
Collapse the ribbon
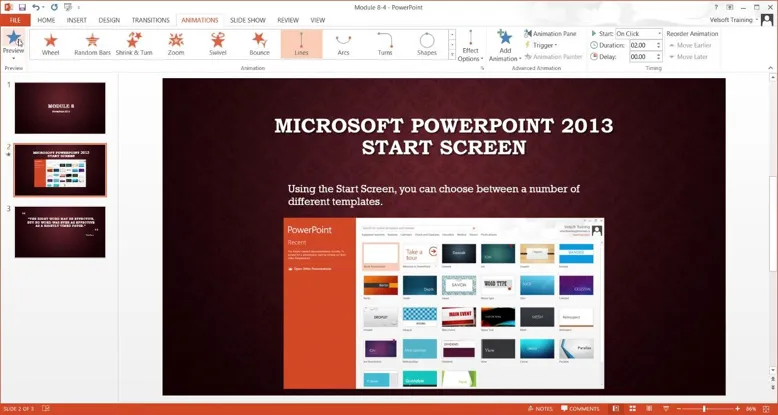771,68
